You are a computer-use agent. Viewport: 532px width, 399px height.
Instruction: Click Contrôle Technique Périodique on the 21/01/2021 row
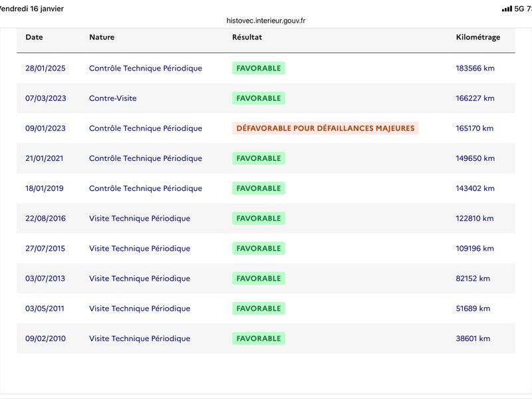146,158
